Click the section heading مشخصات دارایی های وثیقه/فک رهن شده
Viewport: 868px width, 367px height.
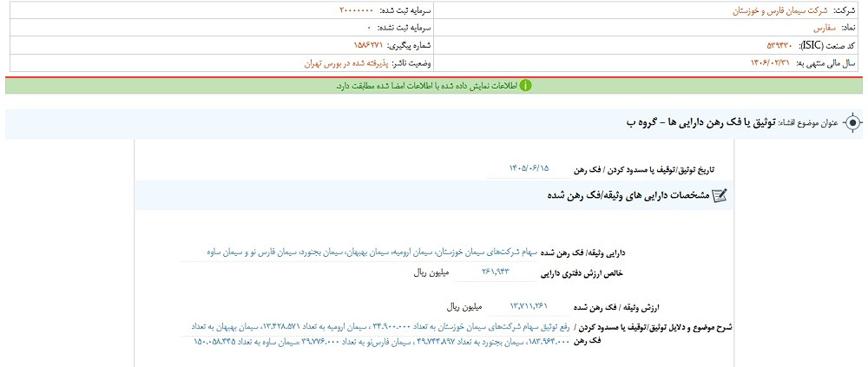click(x=627, y=195)
